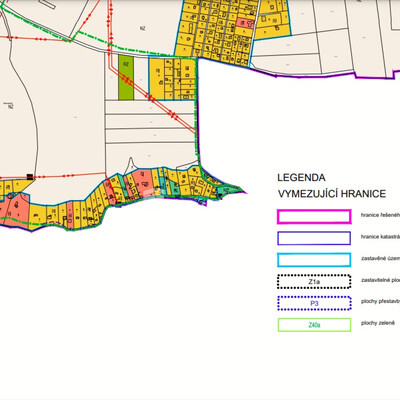Click the magenta legend box for hranice řešeného
The height and width of the screenshot is (400, 400).
(x=314, y=217)
